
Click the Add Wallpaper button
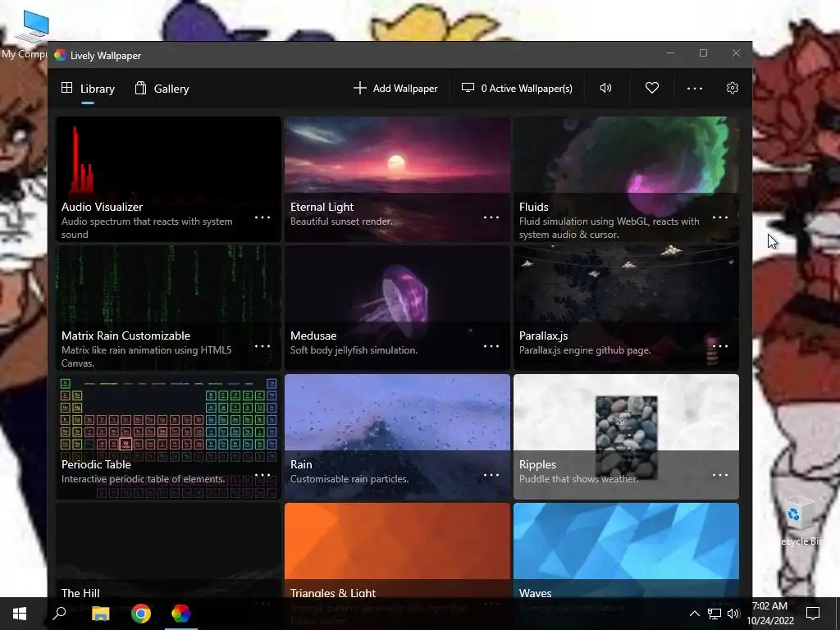coord(395,89)
